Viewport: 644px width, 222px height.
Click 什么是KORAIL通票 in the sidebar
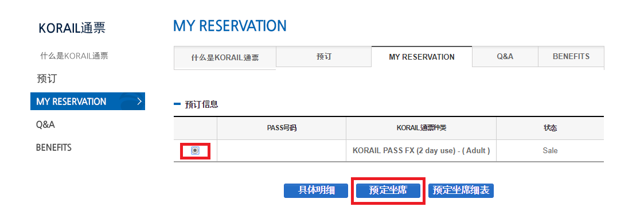[74, 56]
